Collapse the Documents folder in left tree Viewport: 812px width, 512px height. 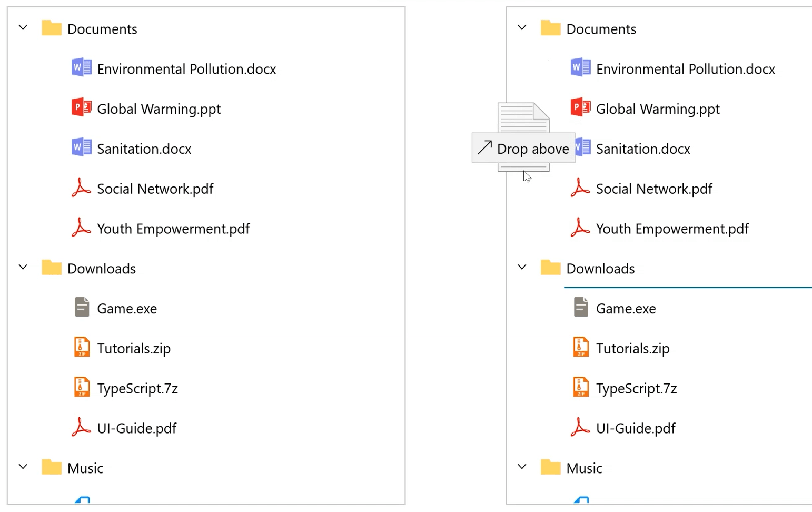(23, 27)
